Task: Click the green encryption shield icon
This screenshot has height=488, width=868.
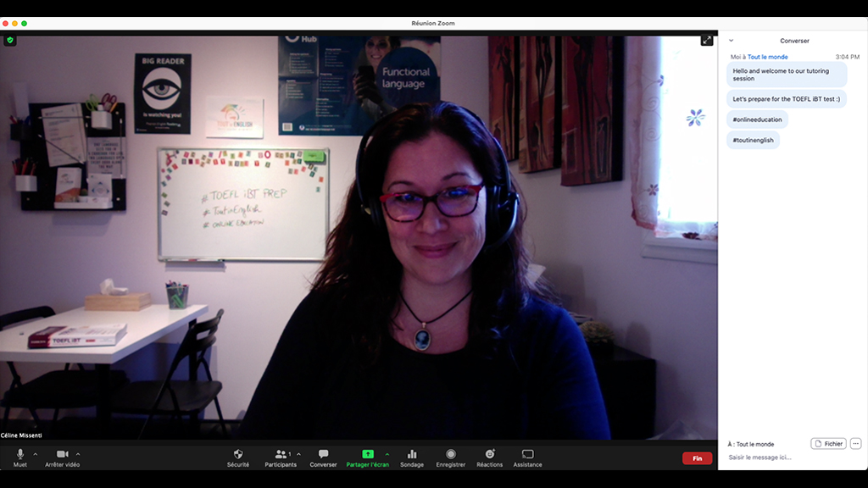Action: pos(10,41)
